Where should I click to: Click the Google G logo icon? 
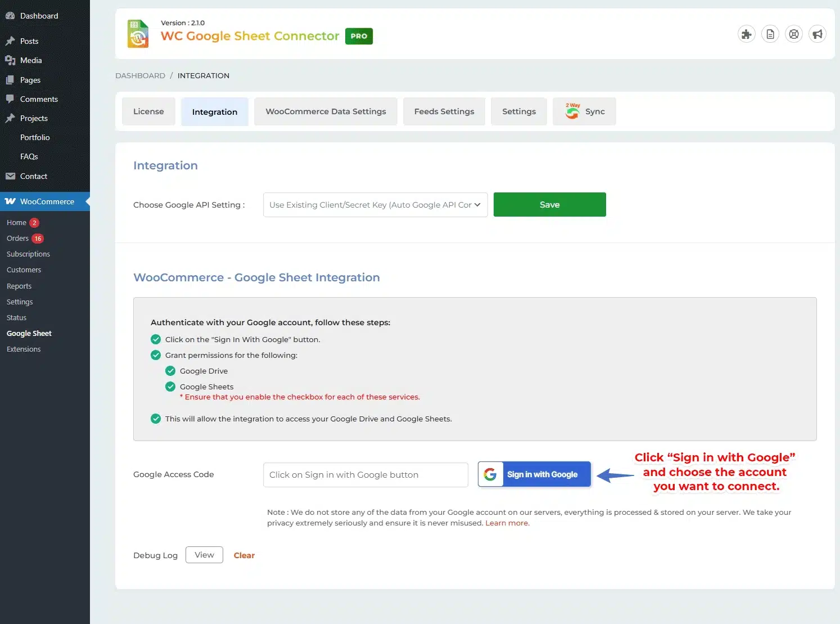490,474
